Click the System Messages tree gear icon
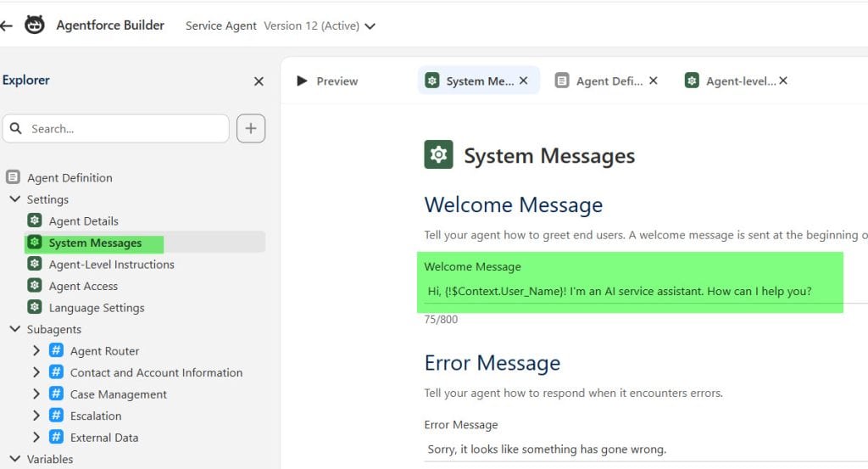Viewport: 868px width, 469px height. click(34, 242)
